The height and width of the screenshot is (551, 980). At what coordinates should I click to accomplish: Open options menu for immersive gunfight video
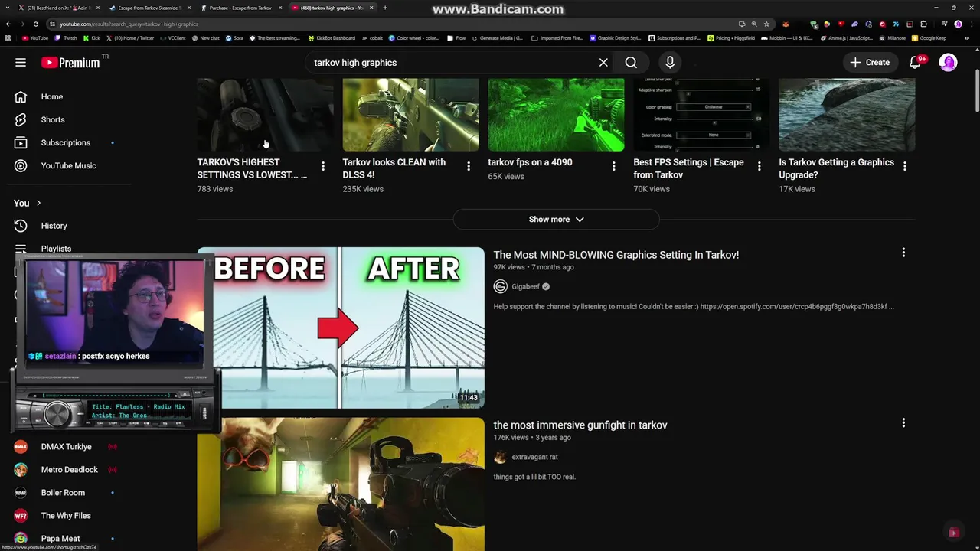click(x=903, y=422)
